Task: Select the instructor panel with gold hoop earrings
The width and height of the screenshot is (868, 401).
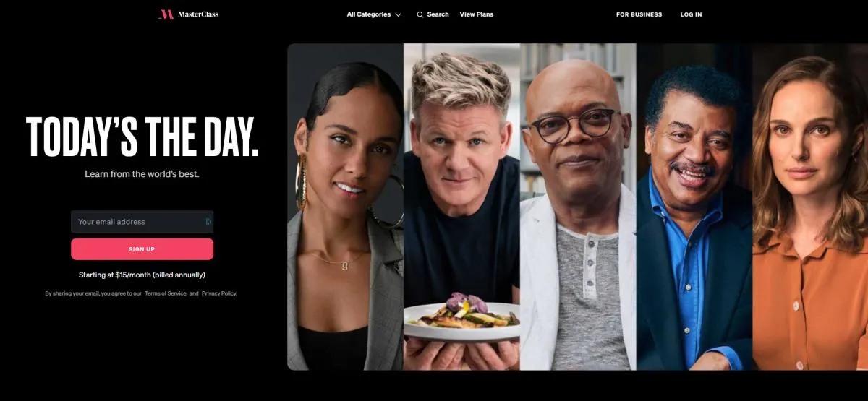Action: coord(345,207)
